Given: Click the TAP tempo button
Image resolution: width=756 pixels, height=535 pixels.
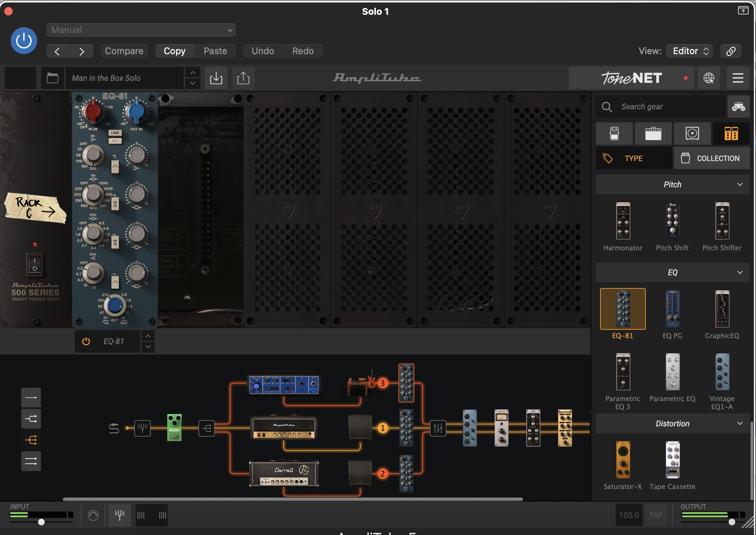Looking at the screenshot, I should pyautogui.click(x=656, y=515).
